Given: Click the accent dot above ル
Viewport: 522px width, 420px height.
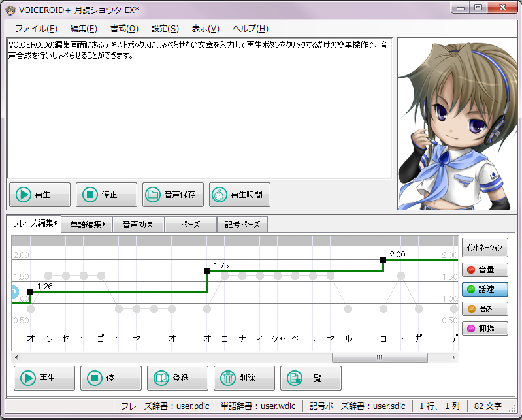Looking at the screenshot, I should pyautogui.click(x=348, y=309).
